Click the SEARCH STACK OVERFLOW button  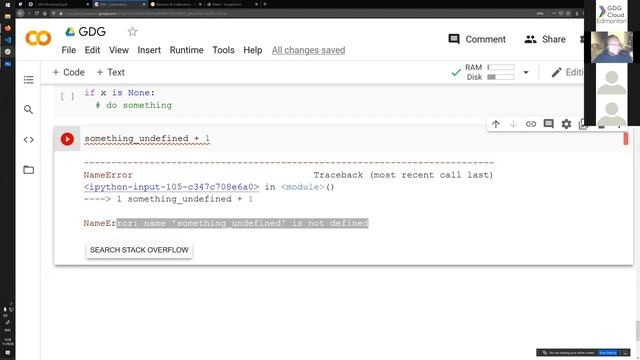(139, 250)
